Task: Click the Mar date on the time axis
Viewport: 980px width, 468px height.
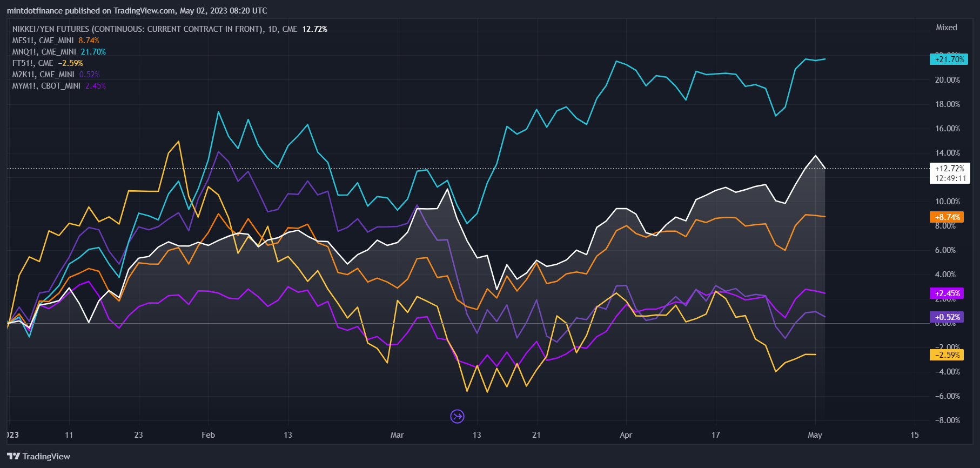Action: 397,435
